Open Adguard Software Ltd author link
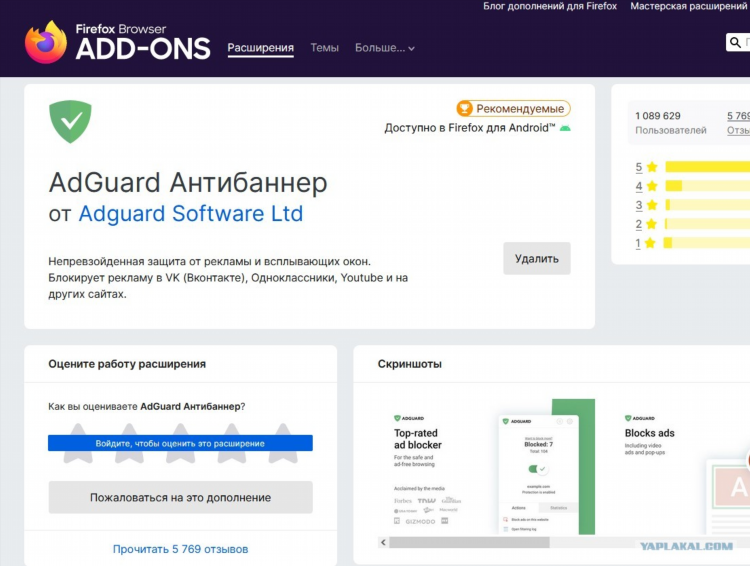The width and height of the screenshot is (750, 566). (190, 213)
